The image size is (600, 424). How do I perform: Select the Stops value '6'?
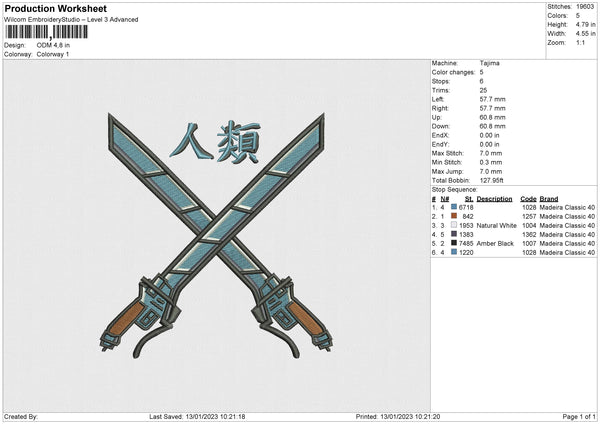pos(481,81)
